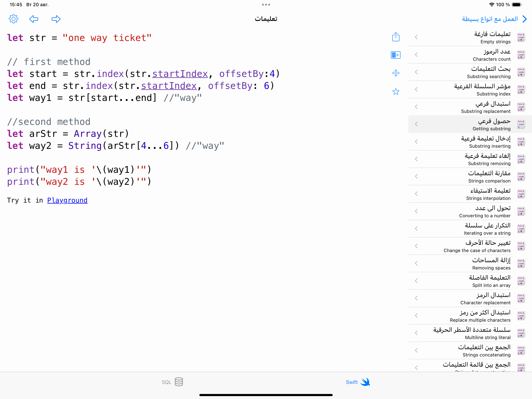Viewport: 532px width, 399px height.
Task: Open the Strings concatenating item
Action: click(x=470, y=350)
